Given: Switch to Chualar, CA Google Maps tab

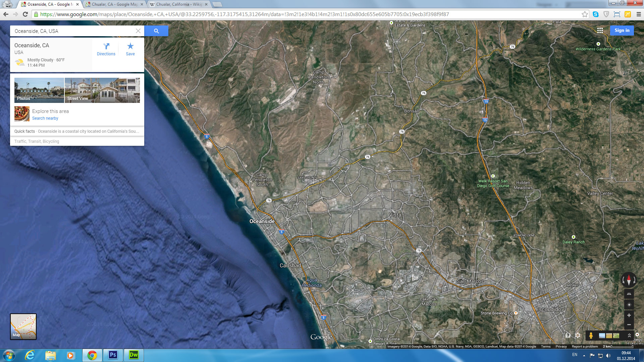Looking at the screenshot, I should pyautogui.click(x=114, y=4).
